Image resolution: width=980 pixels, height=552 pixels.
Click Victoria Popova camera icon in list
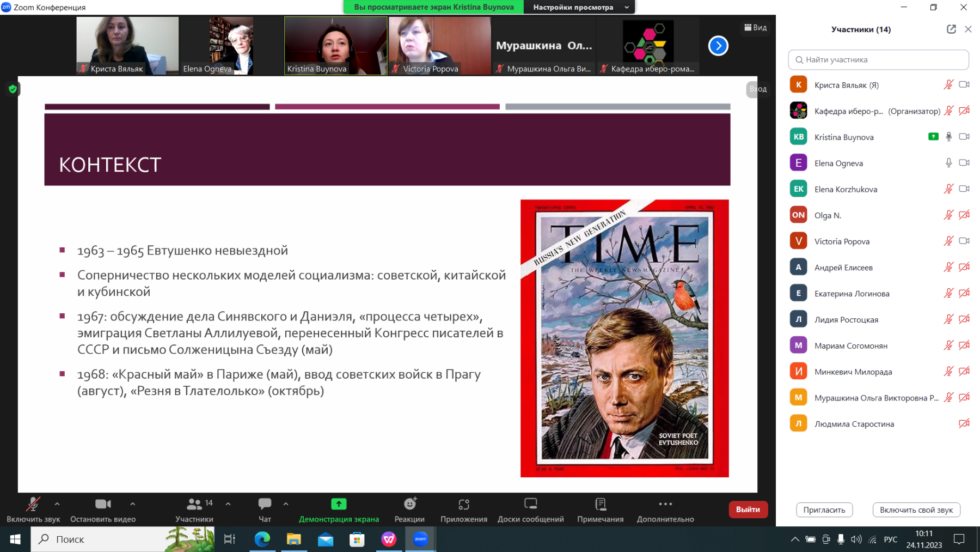click(964, 241)
